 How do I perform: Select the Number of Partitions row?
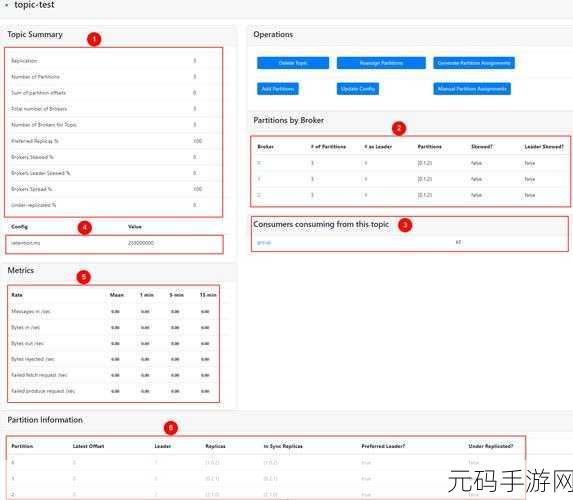(x=113, y=77)
